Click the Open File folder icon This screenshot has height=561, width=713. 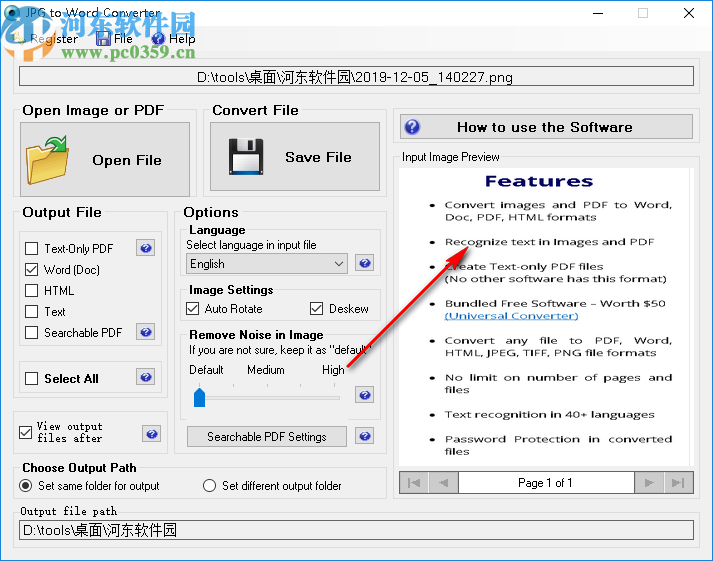coord(48,160)
